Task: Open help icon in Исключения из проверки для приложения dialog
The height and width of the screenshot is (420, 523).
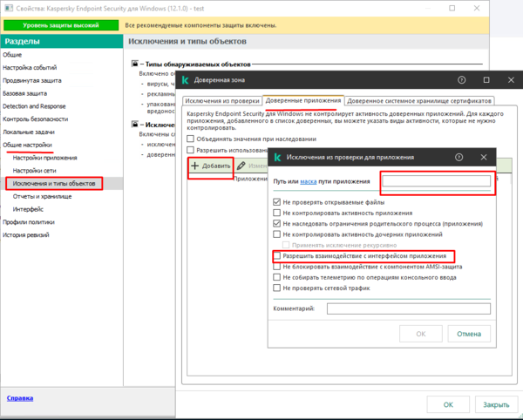Action: (459, 157)
